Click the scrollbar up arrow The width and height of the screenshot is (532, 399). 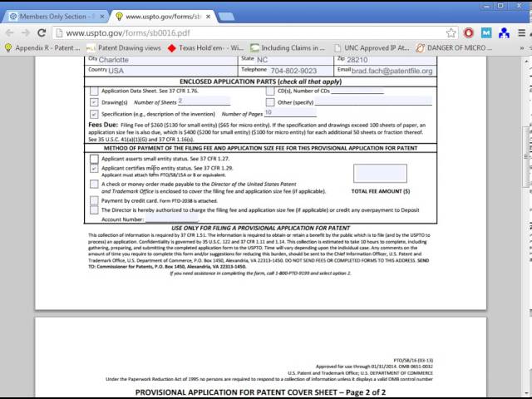pyautogui.click(x=526, y=61)
